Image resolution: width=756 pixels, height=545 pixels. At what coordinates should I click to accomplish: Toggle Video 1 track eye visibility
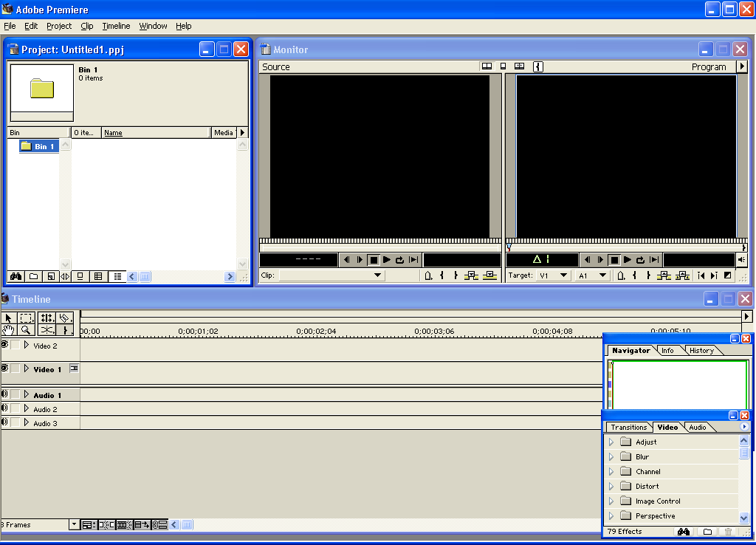pyautogui.click(x=5, y=368)
